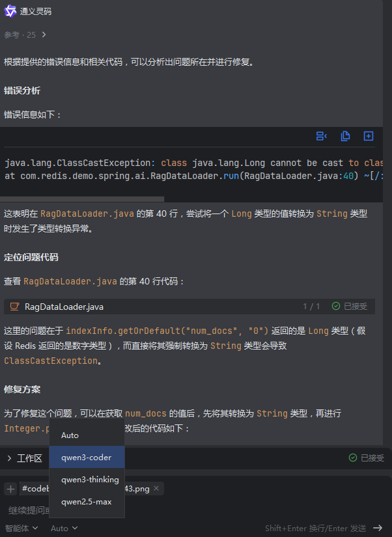Switch to qwen3-thinking model

point(89,480)
